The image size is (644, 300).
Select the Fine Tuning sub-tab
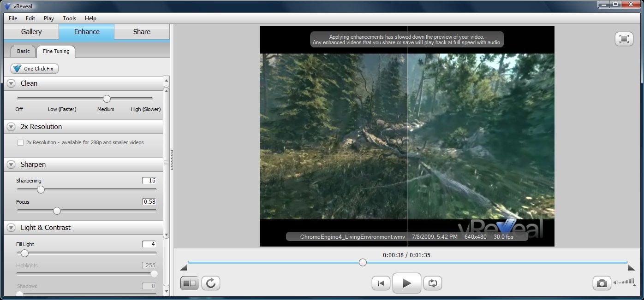pos(56,51)
